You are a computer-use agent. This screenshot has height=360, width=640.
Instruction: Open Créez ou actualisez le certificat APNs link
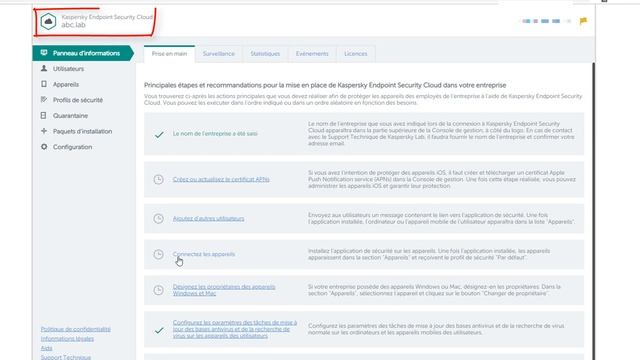(221, 179)
